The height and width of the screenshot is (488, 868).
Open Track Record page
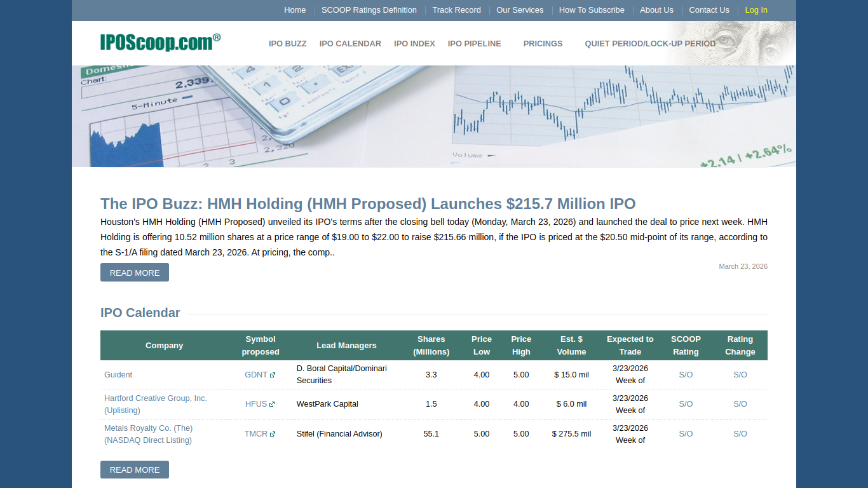click(x=456, y=10)
